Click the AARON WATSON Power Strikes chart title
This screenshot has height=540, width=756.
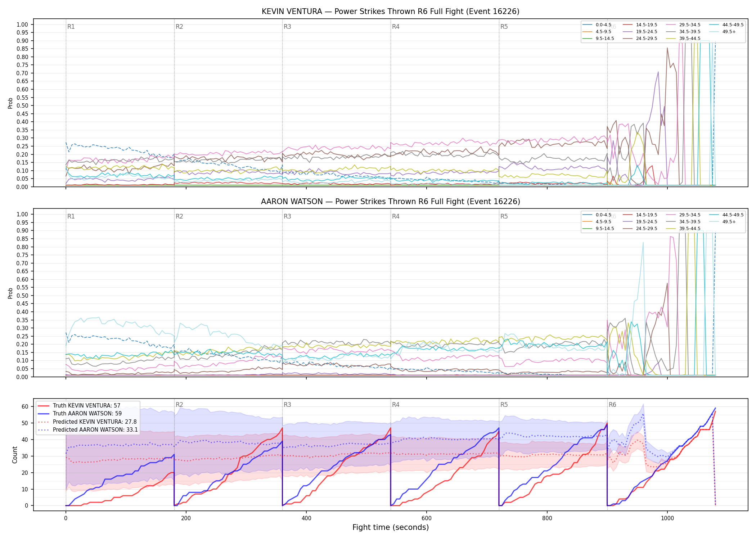click(x=391, y=202)
